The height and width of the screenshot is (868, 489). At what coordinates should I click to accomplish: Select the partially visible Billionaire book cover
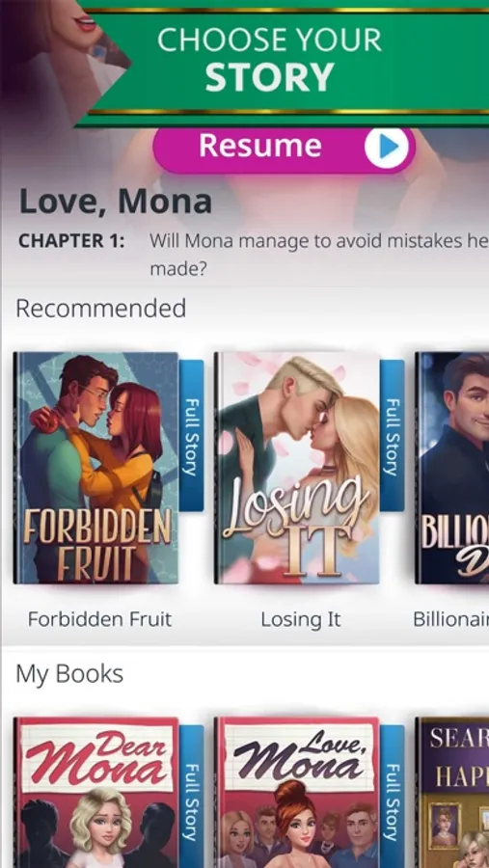[452, 468]
